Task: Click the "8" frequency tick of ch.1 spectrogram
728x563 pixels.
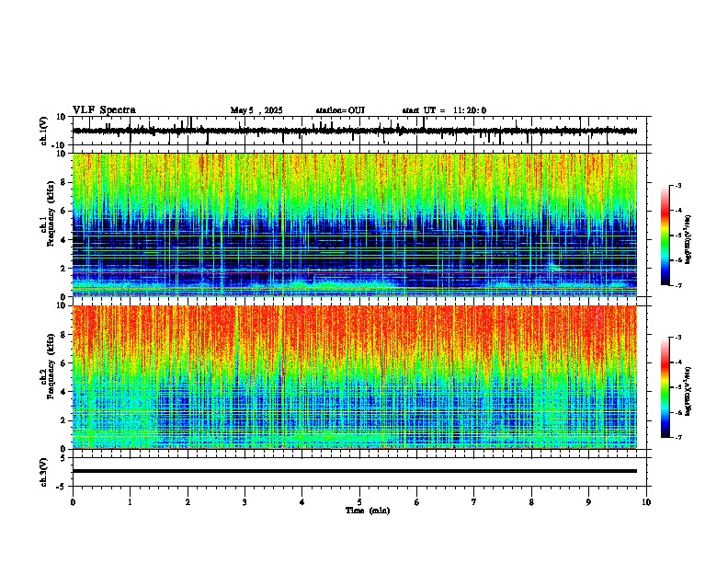Action: click(x=63, y=182)
